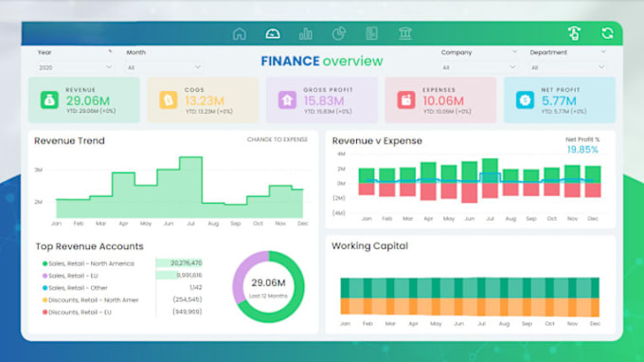Click the Revenue v Expense chart title
The width and height of the screenshot is (644, 362).
tap(377, 141)
